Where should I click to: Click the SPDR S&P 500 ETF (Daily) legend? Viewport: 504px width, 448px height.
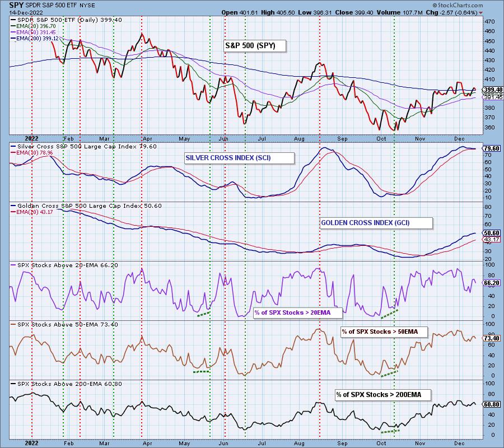[67, 20]
